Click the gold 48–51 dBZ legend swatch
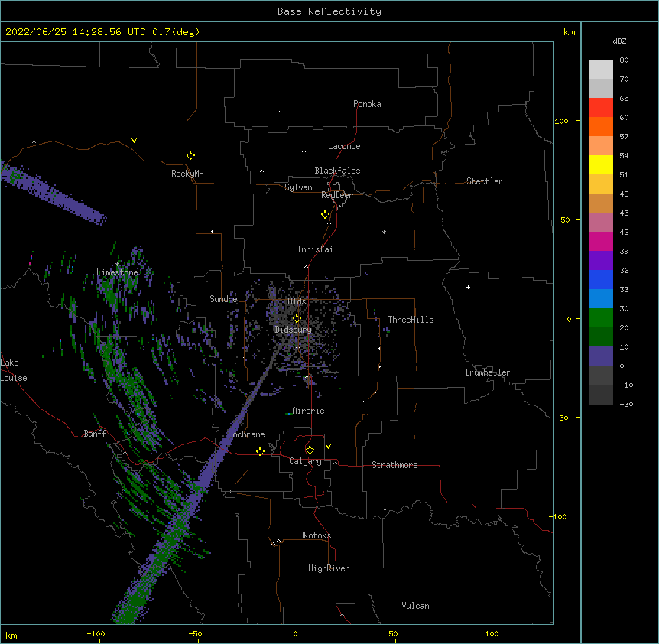This screenshot has height=644, width=659. click(601, 184)
